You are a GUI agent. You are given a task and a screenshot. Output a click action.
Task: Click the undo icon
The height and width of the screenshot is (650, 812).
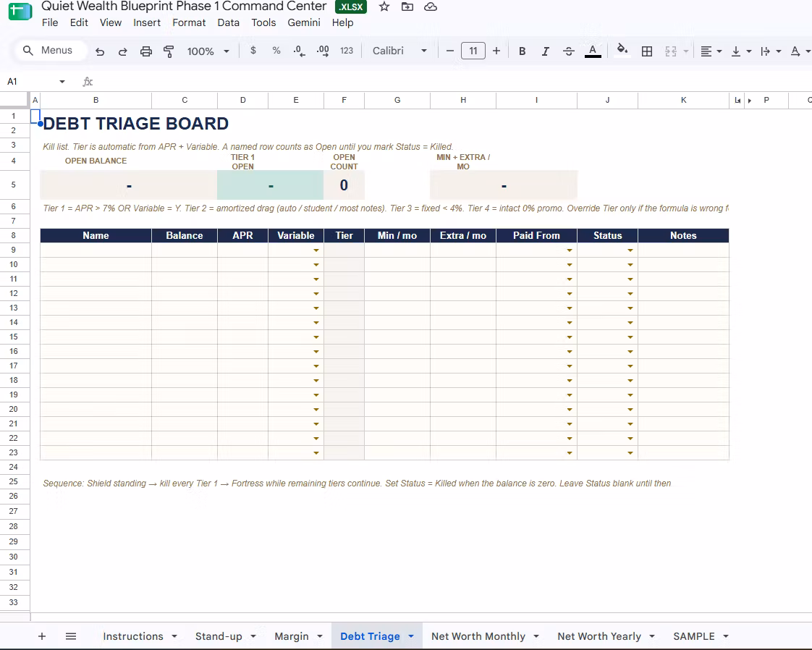(x=100, y=51)
